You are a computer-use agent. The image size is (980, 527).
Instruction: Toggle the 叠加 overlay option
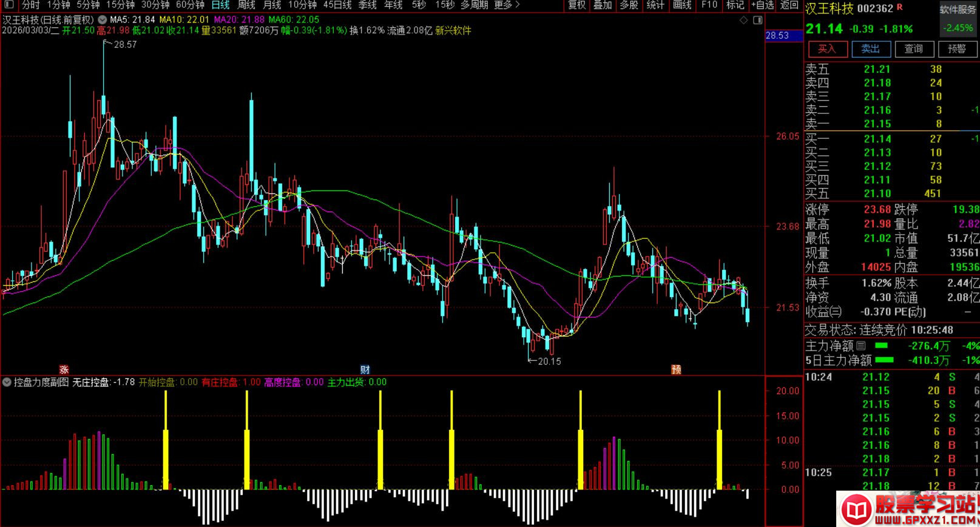point(603,5)
